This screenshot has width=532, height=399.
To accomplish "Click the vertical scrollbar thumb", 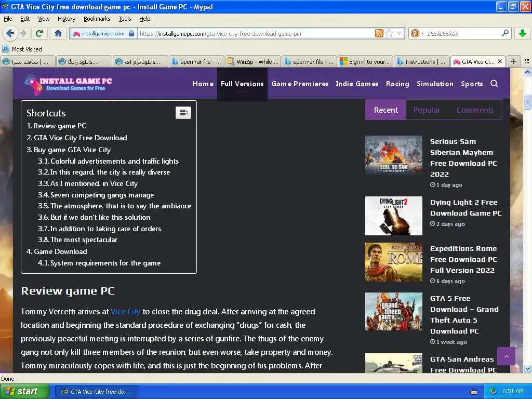I will pos(527,102).
